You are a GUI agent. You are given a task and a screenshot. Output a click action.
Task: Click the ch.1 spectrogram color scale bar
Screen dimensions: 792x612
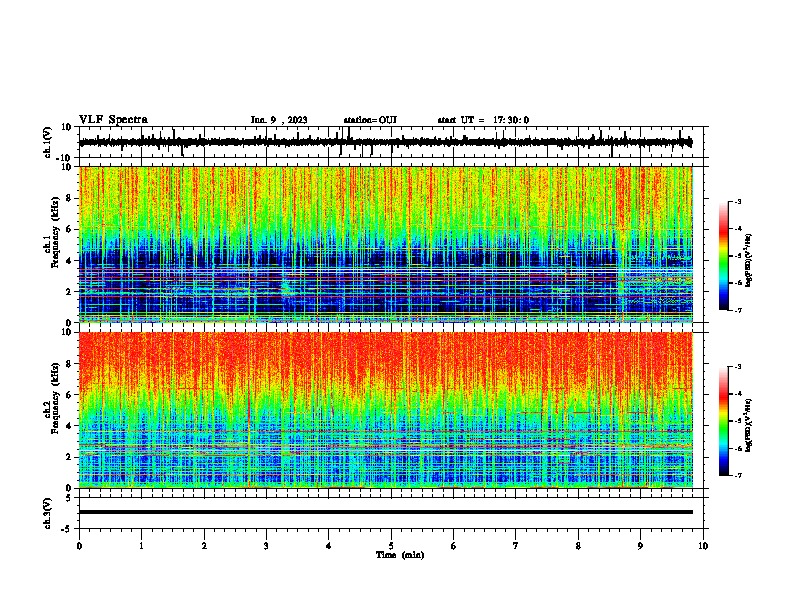[x=723, y=255]
